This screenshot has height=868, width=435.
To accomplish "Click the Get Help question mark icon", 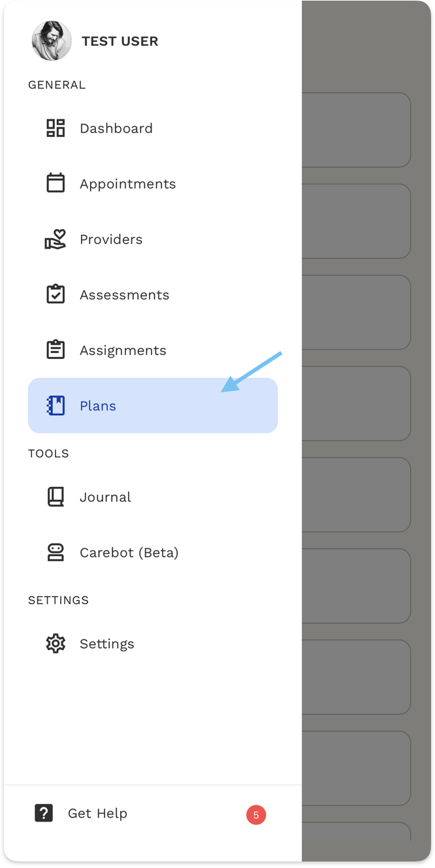I will pos(44,813).
